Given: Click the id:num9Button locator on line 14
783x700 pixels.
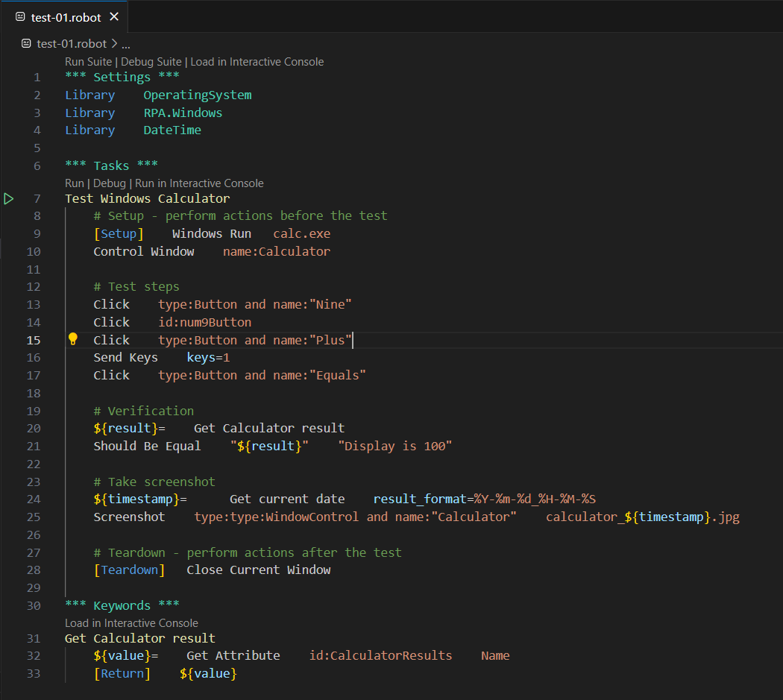Looking at the screenshot, I should pyautogui.click(x=204, y=323).
